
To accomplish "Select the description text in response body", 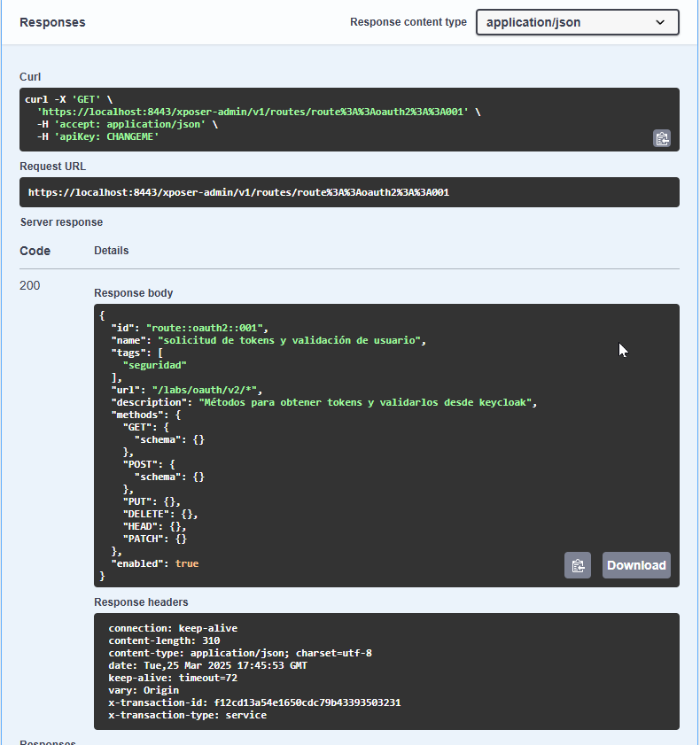I will click(x=368, y=402).
